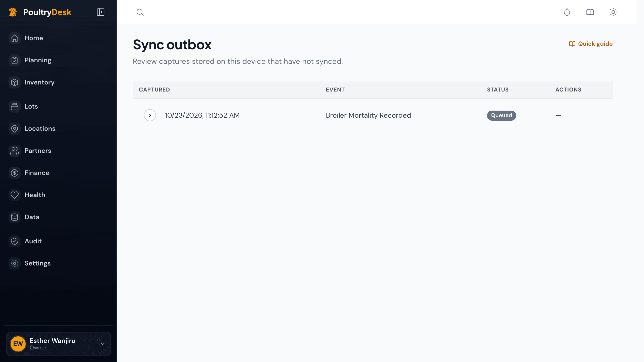
Task: Open Planning menu label
Action: (38, 60)
